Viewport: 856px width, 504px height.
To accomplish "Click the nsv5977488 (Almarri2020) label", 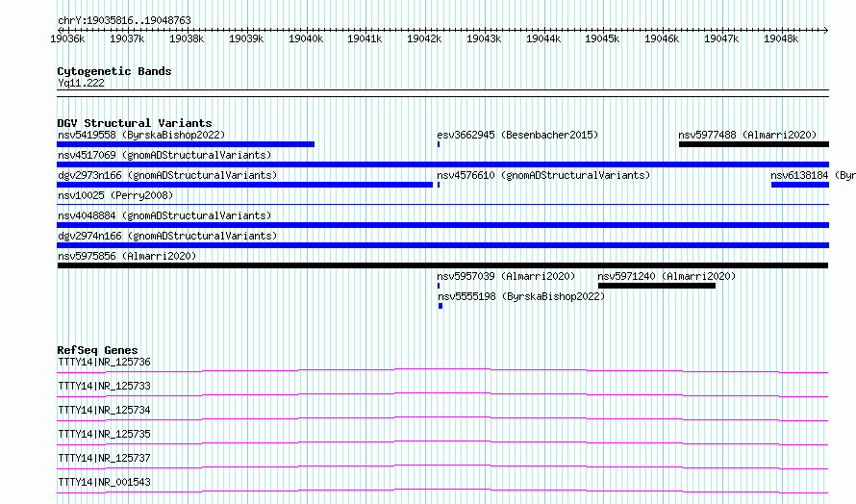I will click(747, 135).
